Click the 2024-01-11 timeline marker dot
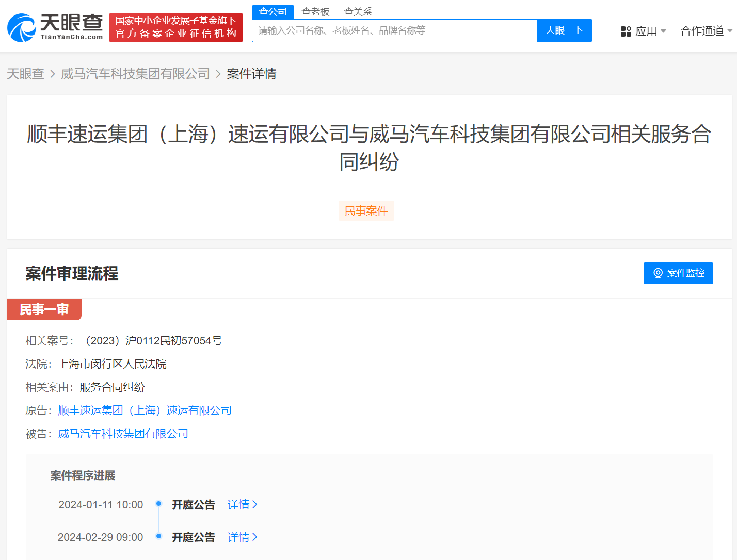 point(159,504)
